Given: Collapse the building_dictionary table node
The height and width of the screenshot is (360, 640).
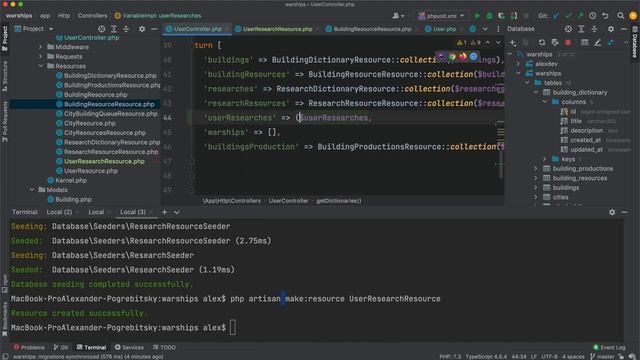Looking at the screenshot, I should 536,93.
